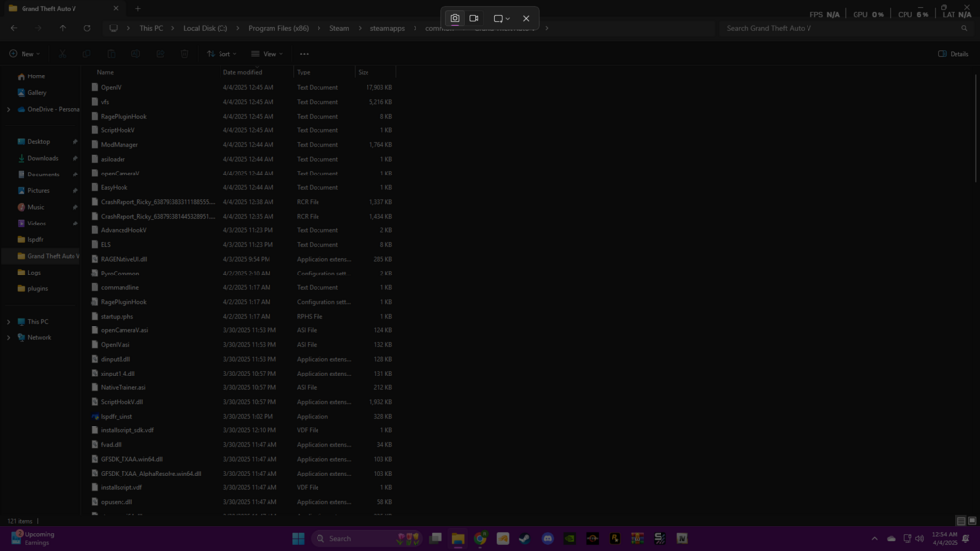Select the Grand Theft Auto V tab
Screen dimensions: 980x551
click(x=63, y=9)
